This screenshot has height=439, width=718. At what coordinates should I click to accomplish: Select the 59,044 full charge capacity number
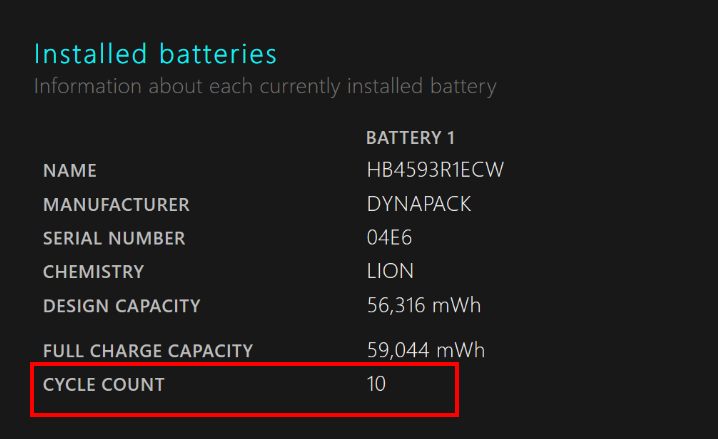tap(397, 350)
